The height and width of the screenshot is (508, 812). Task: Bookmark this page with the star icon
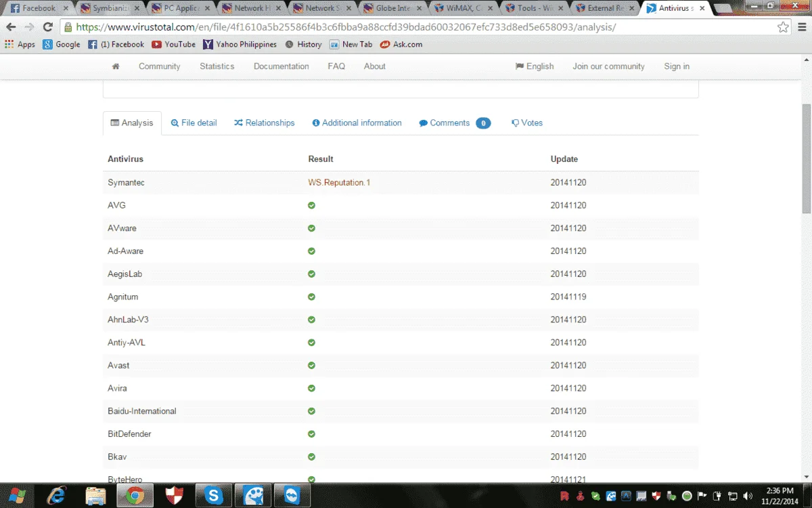(783, 27)
